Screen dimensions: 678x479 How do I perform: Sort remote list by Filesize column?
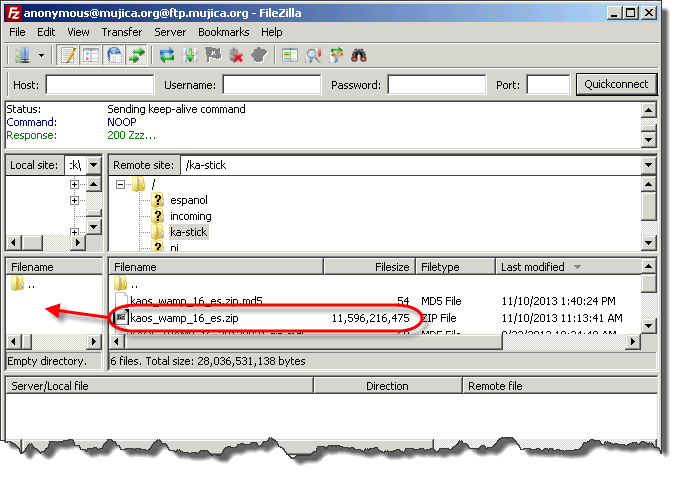[370, 267]
